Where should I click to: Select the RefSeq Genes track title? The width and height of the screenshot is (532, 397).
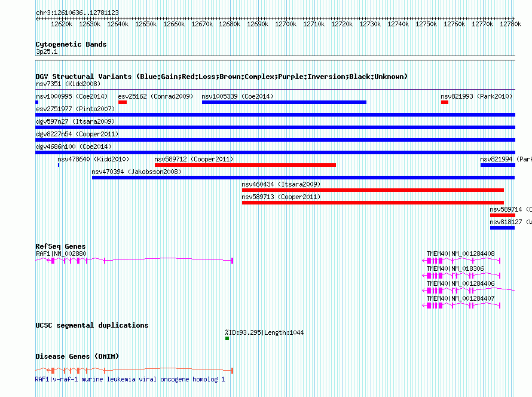[61, 246]
